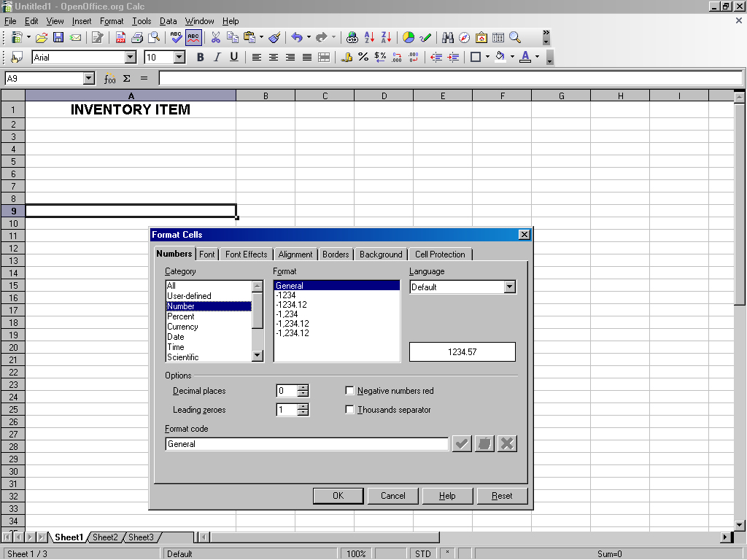747x560 pixels.
Task: Apply percent number format icon
Action: [x=363, y=57]
